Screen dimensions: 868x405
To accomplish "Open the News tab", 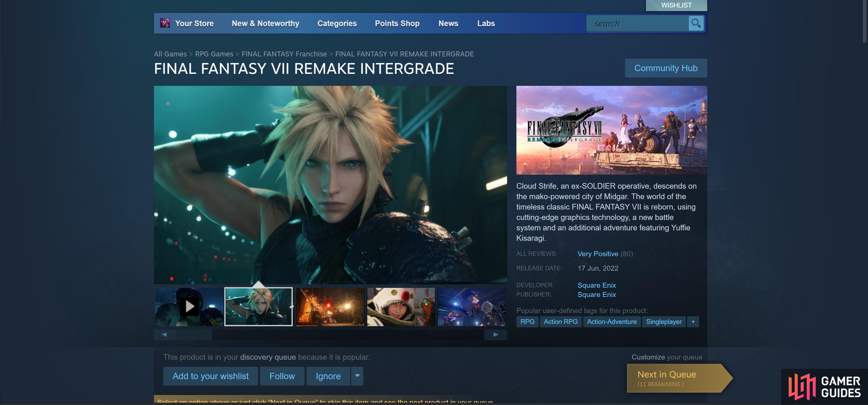I will pyautogui.click(x=448, y=23).
